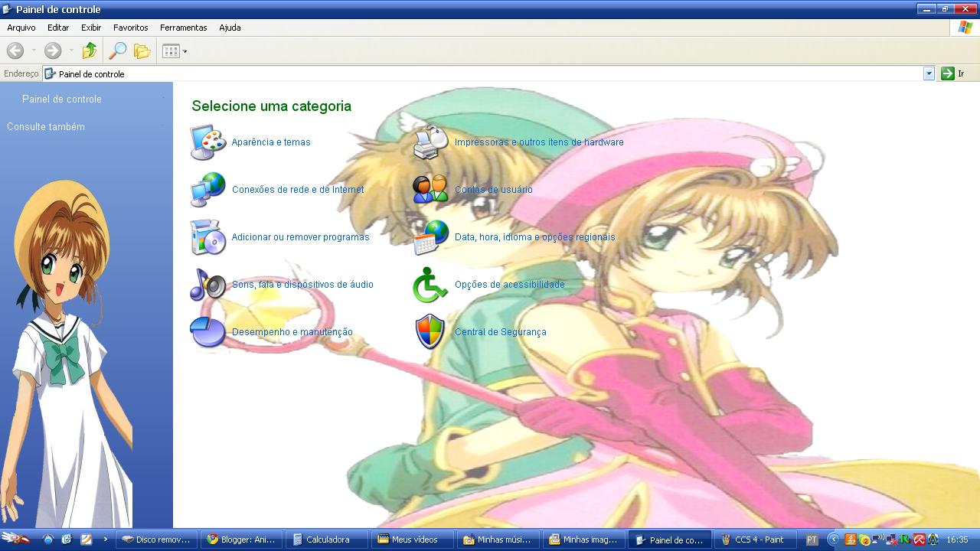Open the Forward button history dropdown arrow
This screenshot has width=980, height=551.
(71, 51)
